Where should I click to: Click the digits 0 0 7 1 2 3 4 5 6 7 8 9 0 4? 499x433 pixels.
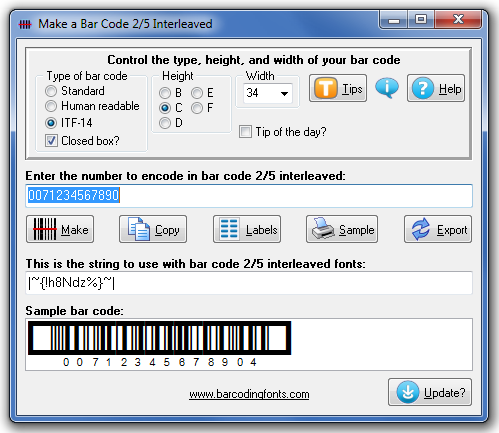coord(160,362)
